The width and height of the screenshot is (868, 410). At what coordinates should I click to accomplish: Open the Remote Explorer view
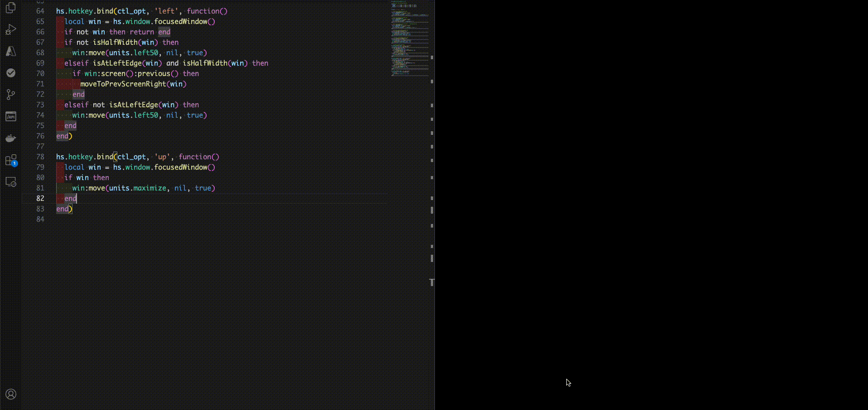pos(11,182)
